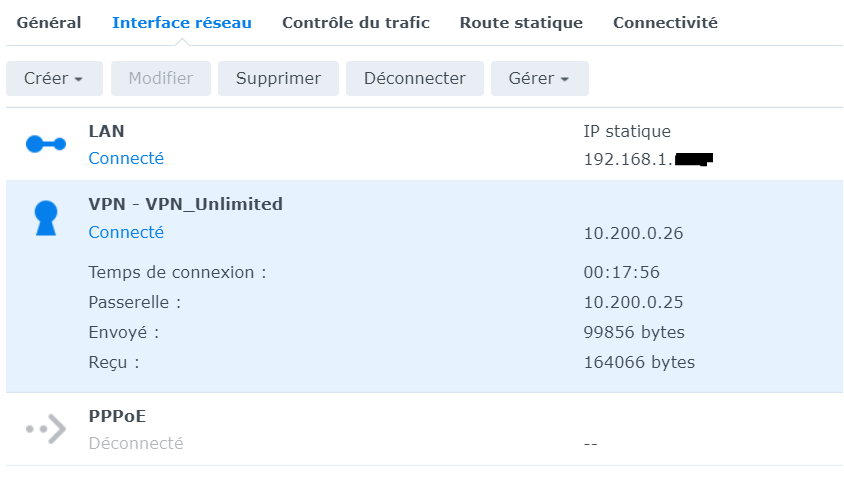Click the PPPoE arrow icon

coord(45,429)
